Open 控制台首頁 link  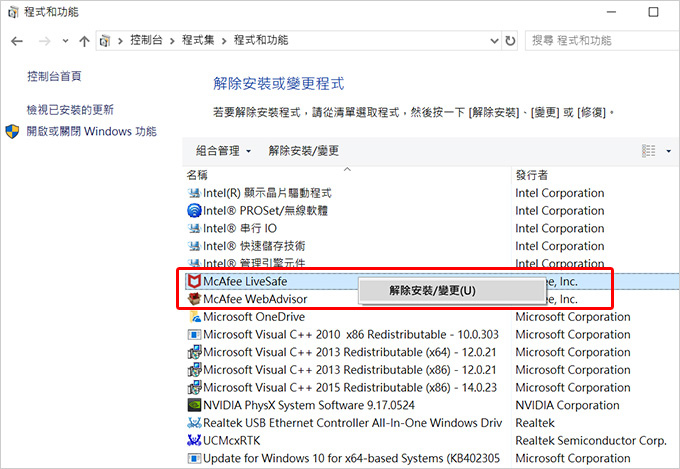[54, 76]
